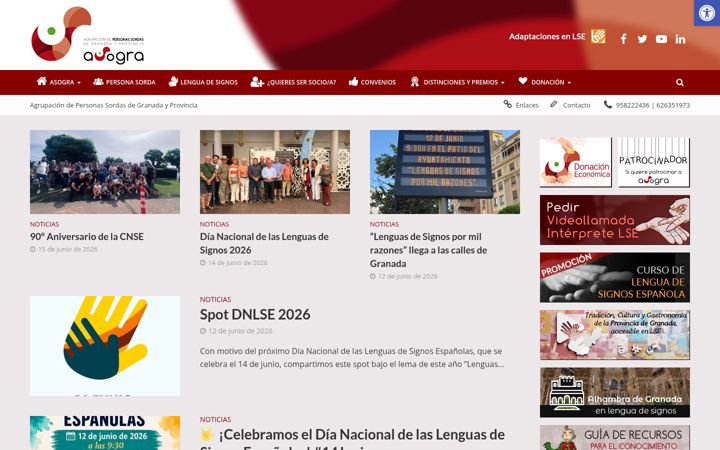Click the phone number 958222436 | 626351973
Image resolution: width=720 pixels, height=450 pixels.
coord(652,105)
